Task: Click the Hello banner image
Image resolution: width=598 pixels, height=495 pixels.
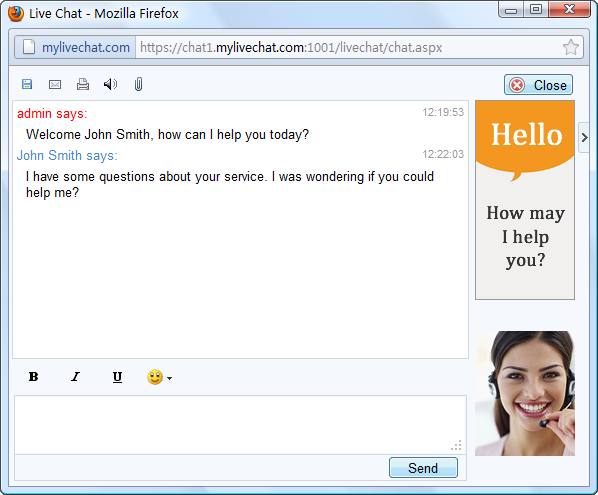Action: point(525,200)
